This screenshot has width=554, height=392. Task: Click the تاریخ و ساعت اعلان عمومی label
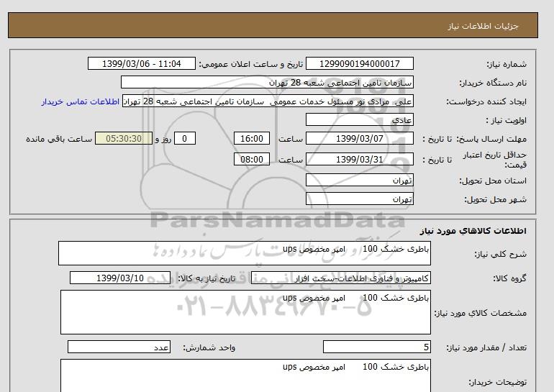coord(251,64)
